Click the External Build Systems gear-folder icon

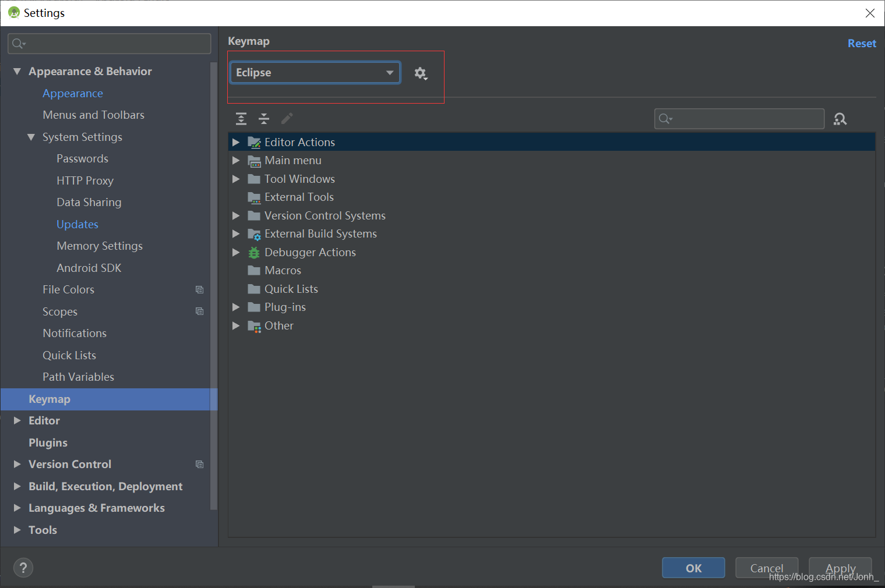click(254, 234)
